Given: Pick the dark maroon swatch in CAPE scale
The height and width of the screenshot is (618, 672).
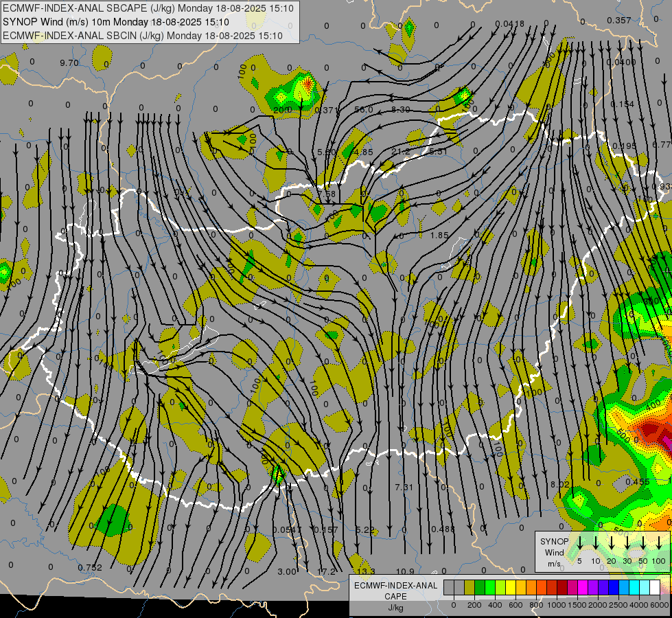Looking at the screenshot, I should pos(562,587).
